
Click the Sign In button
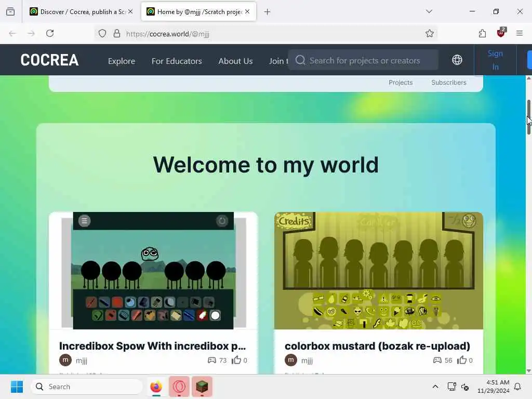coord(495,60)
